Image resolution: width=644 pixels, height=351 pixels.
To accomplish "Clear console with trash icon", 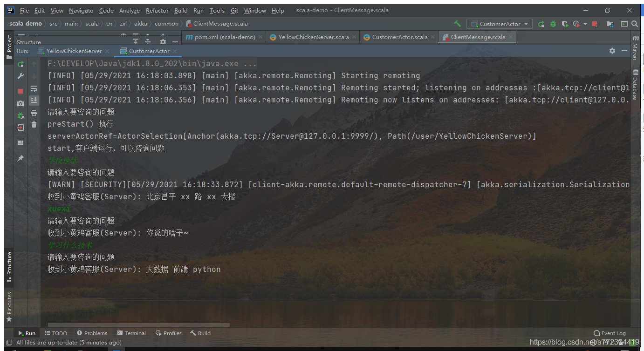I will coord(34,124).
